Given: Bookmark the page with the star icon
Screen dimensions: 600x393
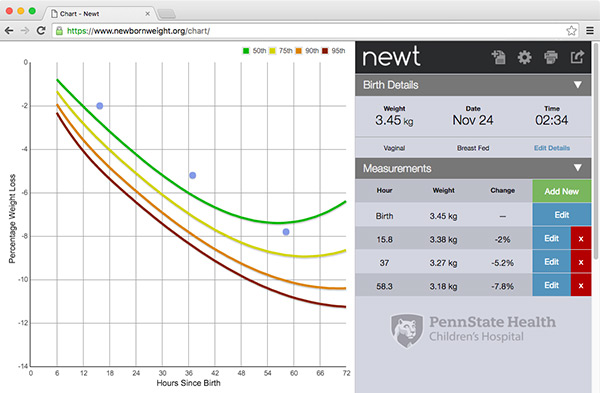Looking at the screenshot, I should (x=571, y=31).
